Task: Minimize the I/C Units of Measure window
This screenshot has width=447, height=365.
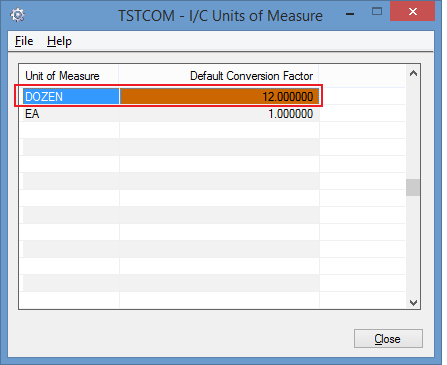Action: coord(350,14)
